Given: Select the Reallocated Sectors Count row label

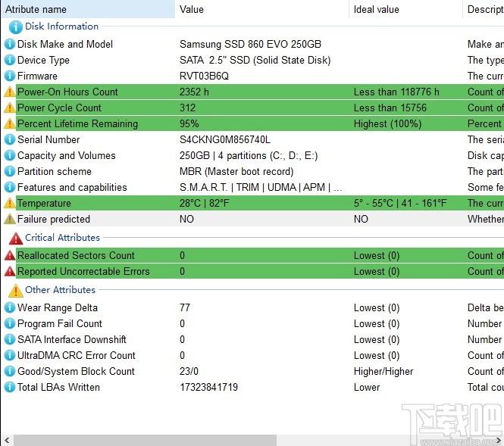Looking at the screenshot, I should (76, 255).
